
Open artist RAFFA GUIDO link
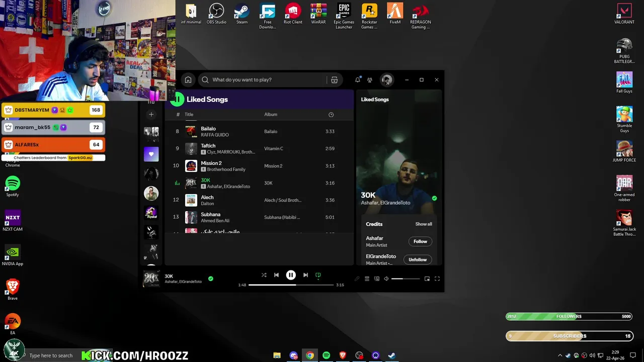click(215, 135)
